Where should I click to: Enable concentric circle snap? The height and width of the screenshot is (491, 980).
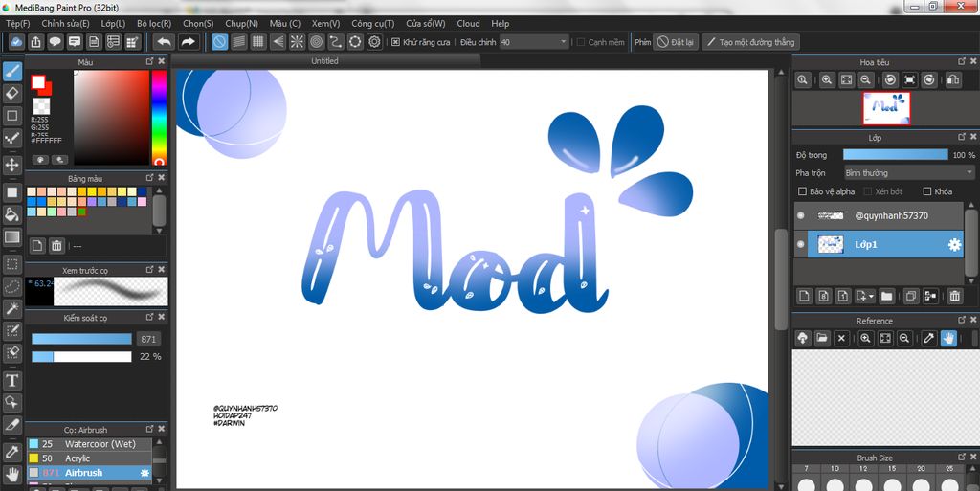click(316, 42)
